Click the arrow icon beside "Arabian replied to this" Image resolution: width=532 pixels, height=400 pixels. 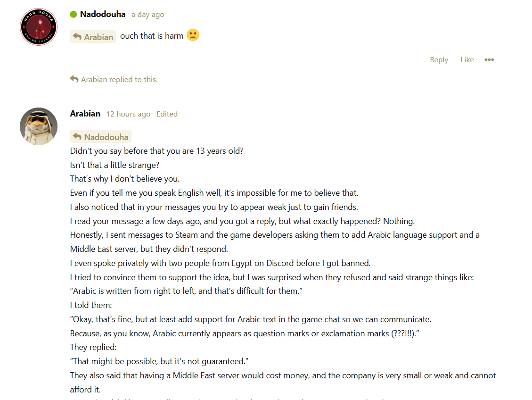74,79
